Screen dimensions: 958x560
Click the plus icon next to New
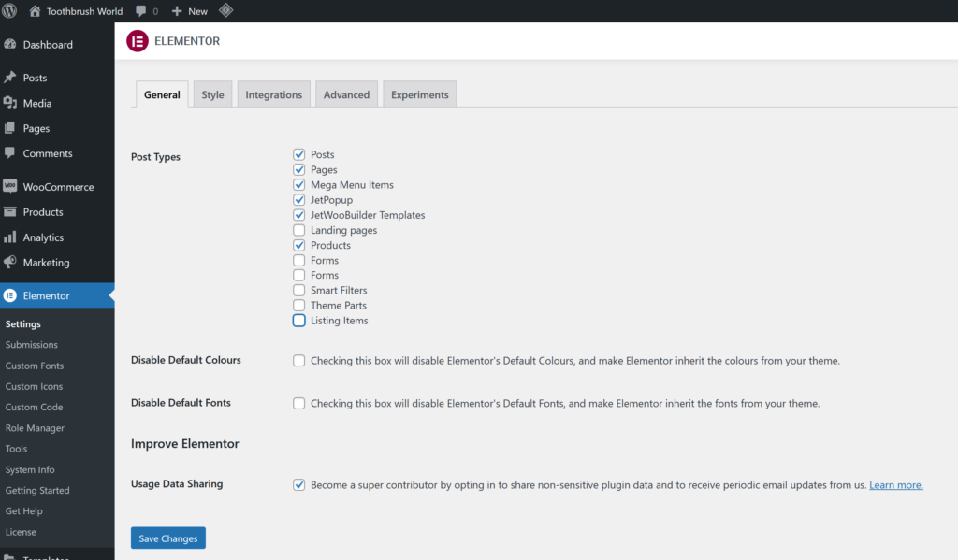(x=177, y=11)
